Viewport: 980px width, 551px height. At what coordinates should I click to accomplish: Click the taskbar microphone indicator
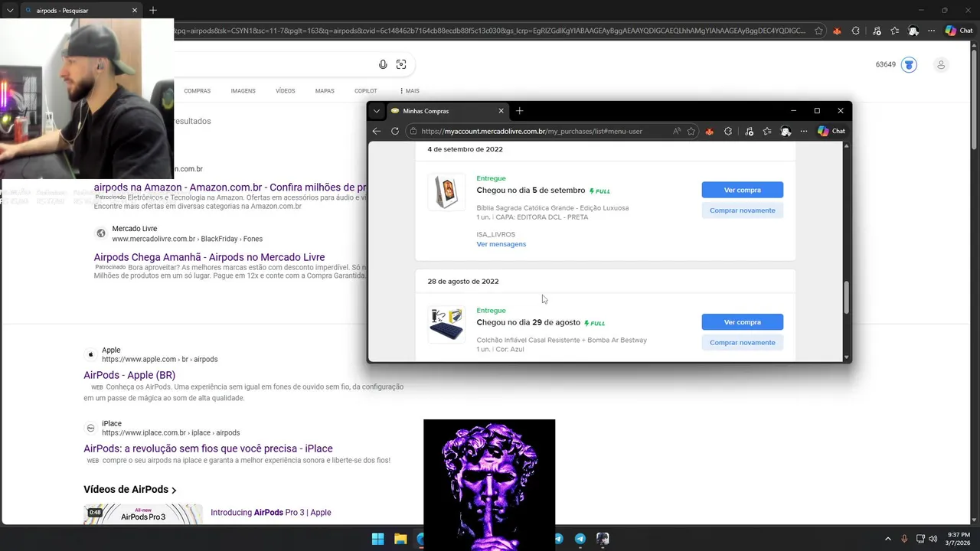904,539
